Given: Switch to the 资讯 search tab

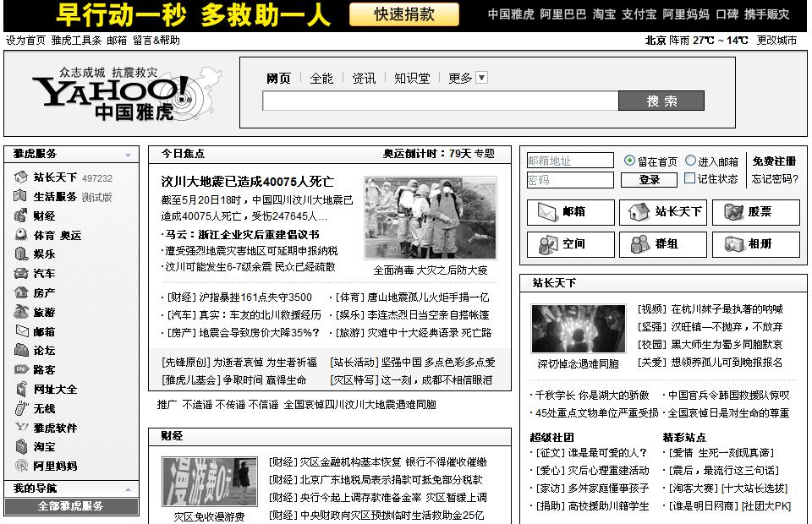Looking at the screenshot, I should click(x=364, y=78).
